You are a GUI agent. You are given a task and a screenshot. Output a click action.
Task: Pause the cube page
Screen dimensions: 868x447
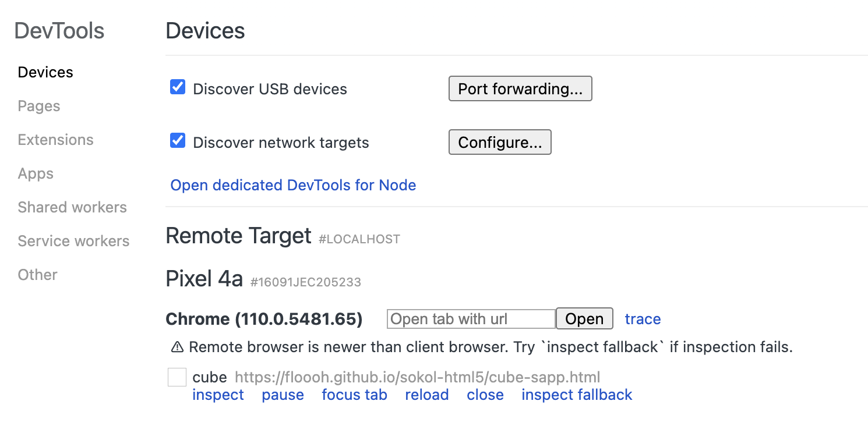tap(283, 395)
